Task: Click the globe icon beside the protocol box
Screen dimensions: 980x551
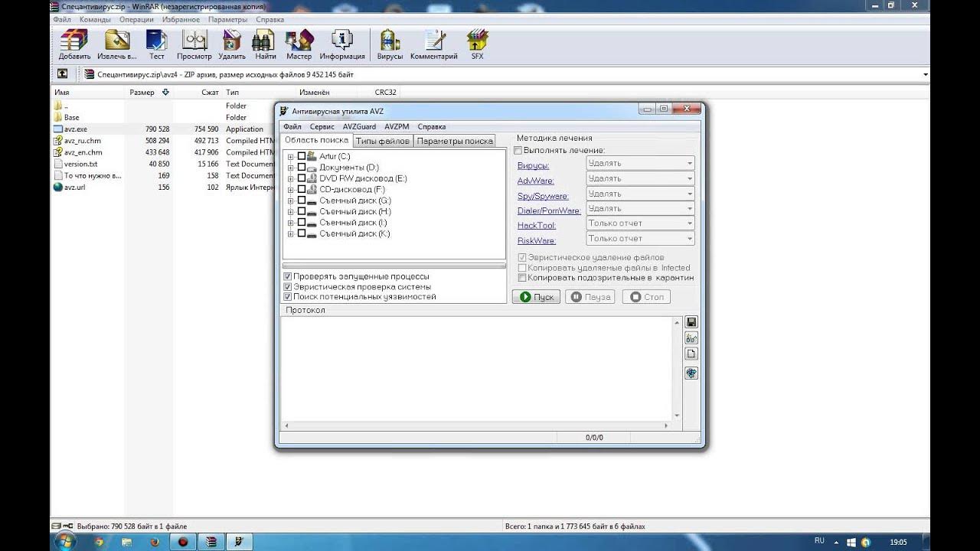Action: [x=691, y=373]
